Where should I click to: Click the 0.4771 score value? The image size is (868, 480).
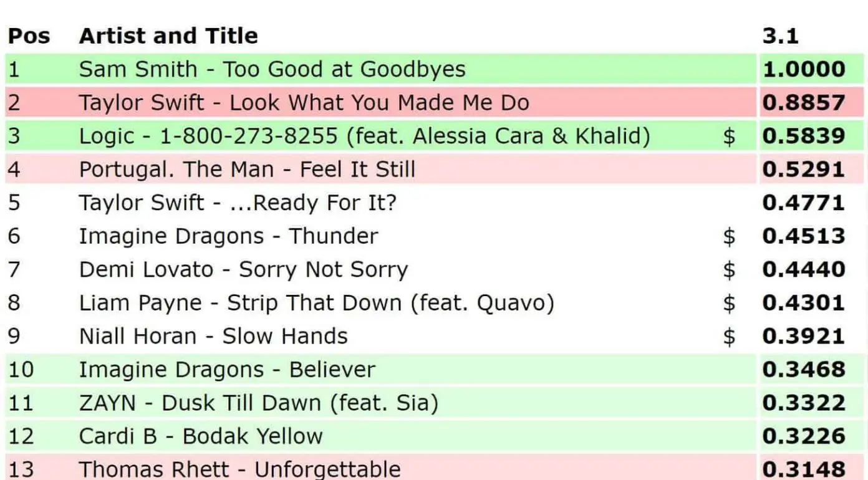(x=804, y=203)
